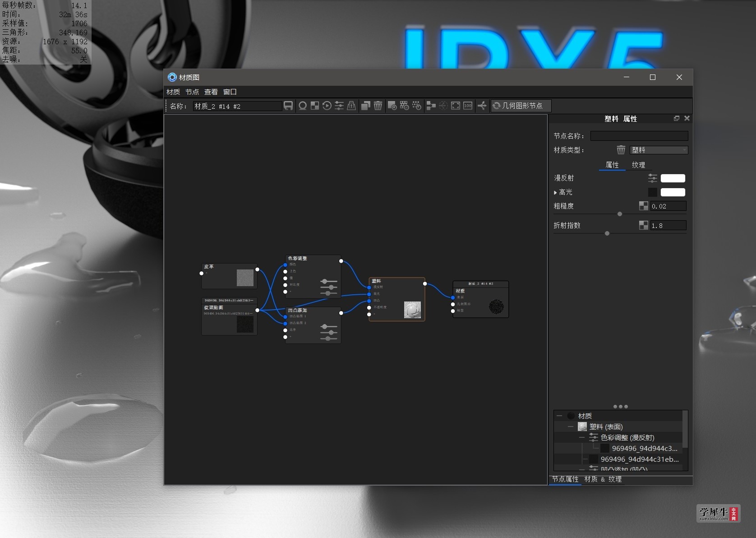
Task: Click the 高光 white color swatch
Action: pos(673,192)
